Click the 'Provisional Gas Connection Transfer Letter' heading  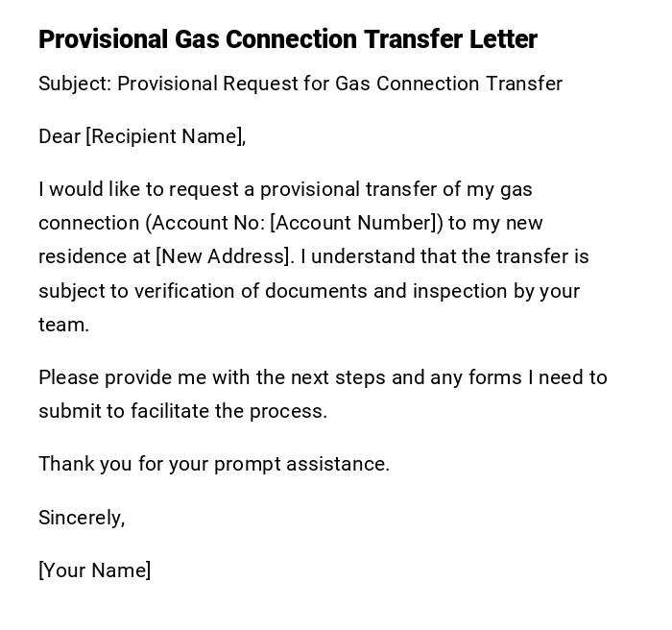tap(287, 39)
